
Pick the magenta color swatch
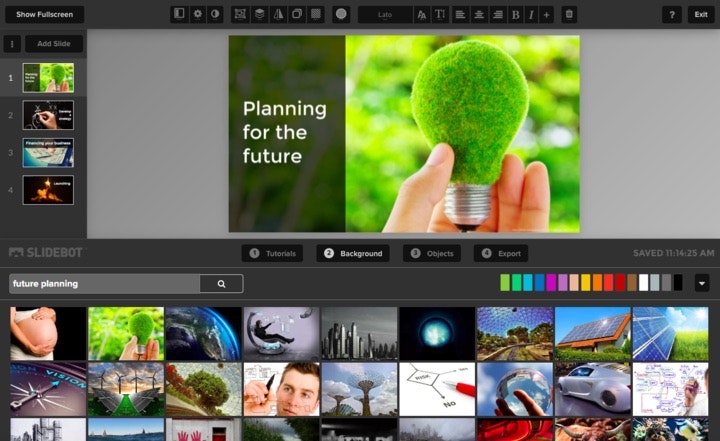point(551,283)
